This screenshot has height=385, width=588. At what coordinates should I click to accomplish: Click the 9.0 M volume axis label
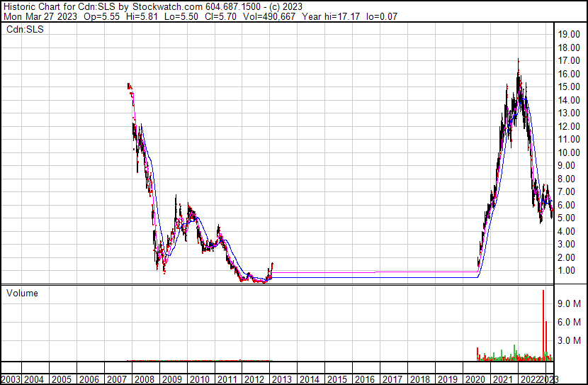point(569,303)
